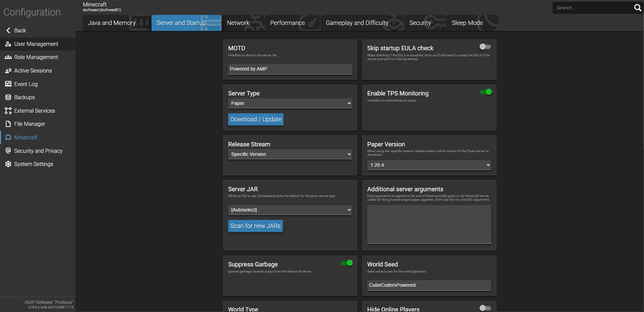Toggle Skip startup EULA check switch
Image resolution: width=644 pixels, height=312 pixels.
(485, 47)
